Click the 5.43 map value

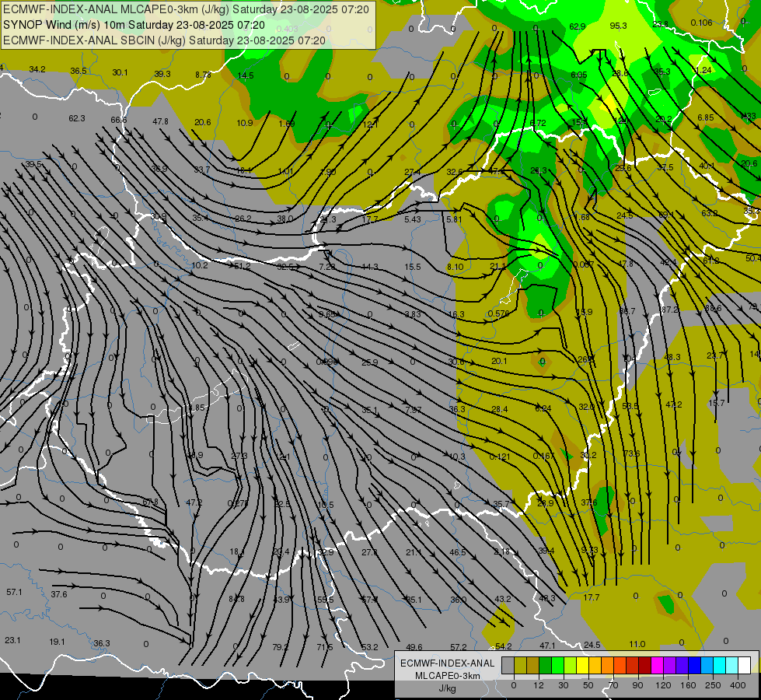(x=413, y=219)
